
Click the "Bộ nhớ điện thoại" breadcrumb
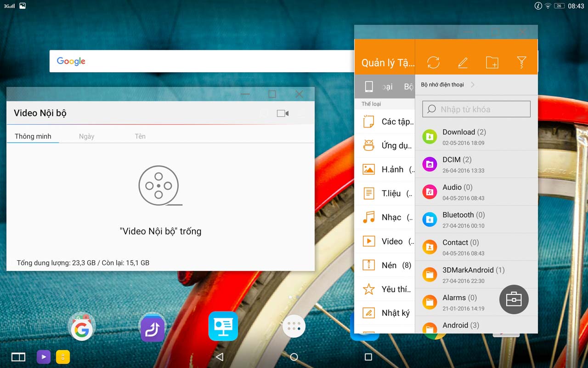(x=442, y=85)
